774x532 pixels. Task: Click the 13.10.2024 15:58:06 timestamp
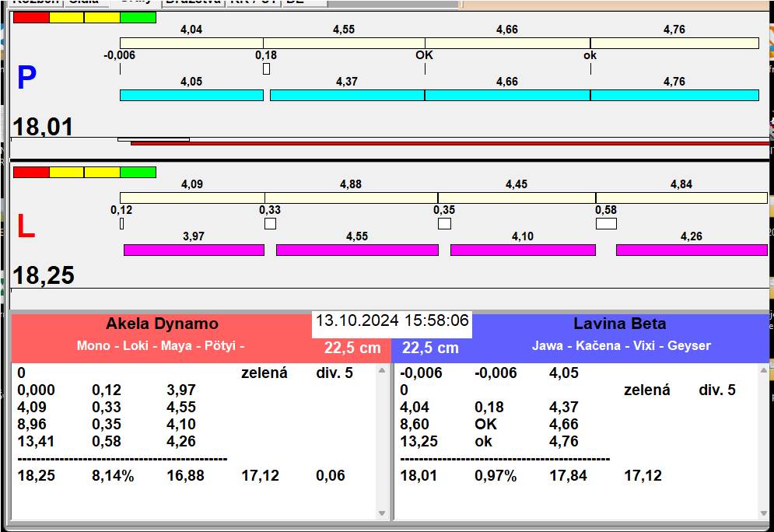[392, 320]
